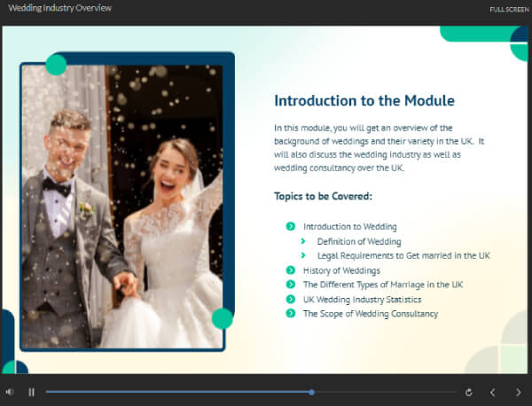Viewport: 532px width, 406px height.
Task: Open The Scope of Wedding Consultancy topic
Action: [370, 313]
